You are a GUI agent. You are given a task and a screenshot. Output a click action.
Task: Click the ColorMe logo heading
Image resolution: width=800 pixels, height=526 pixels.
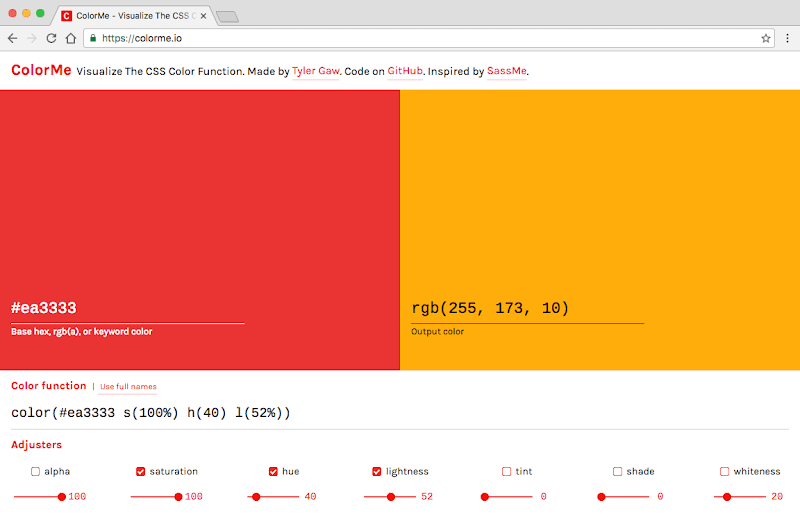coord(41,70)
